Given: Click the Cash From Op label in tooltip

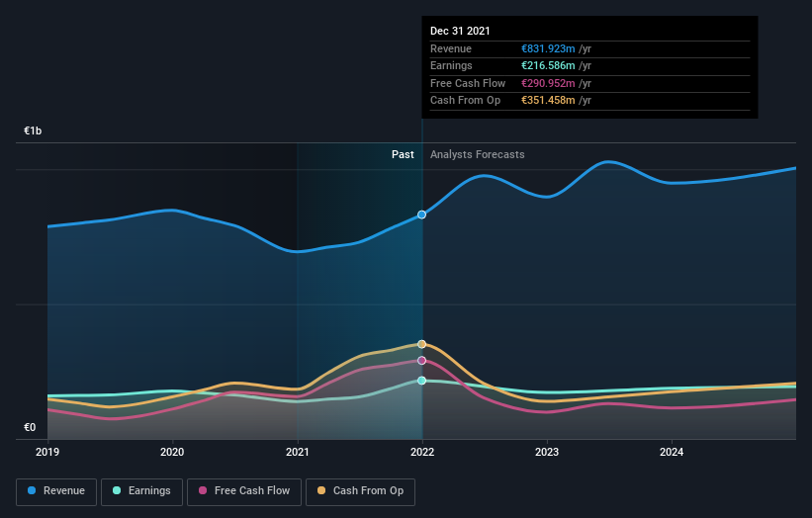Looking at the screenshot, I should (x=466, y=101).
